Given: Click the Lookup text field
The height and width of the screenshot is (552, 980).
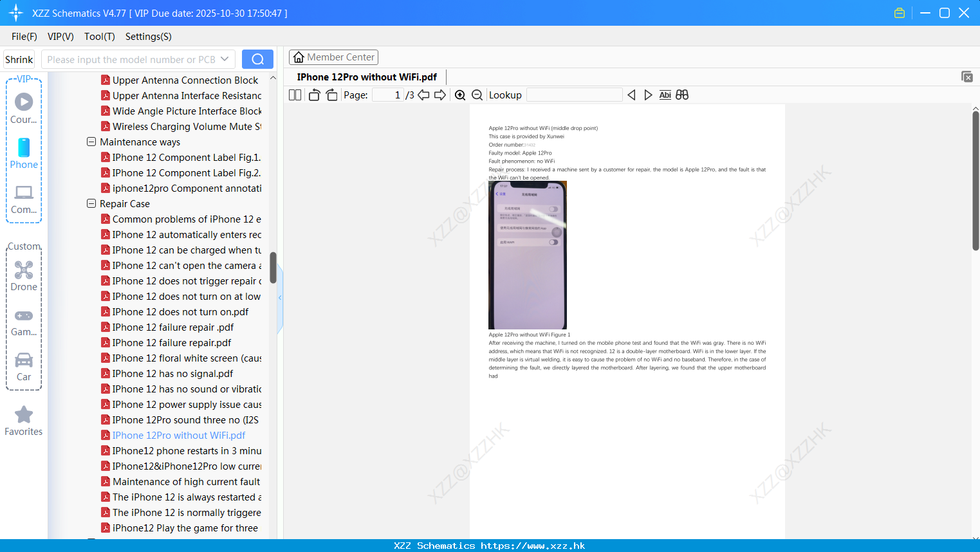Looking at the screenshot, I should pos(574,95).
